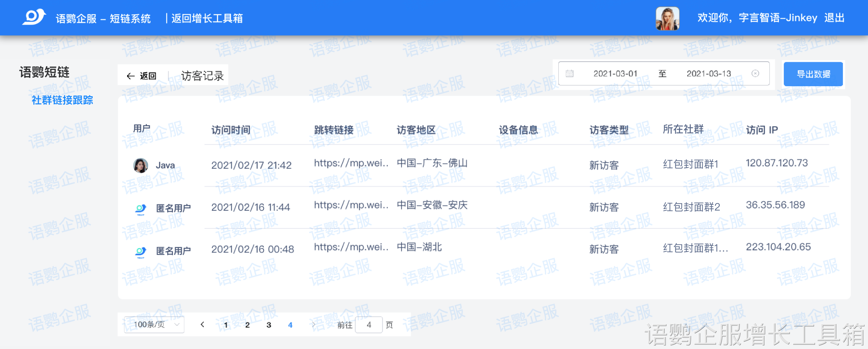Image resolution: width=868 pixels, height=349 pixels.
Task: Select page 2 in pagination
Action: coord(247,325)
